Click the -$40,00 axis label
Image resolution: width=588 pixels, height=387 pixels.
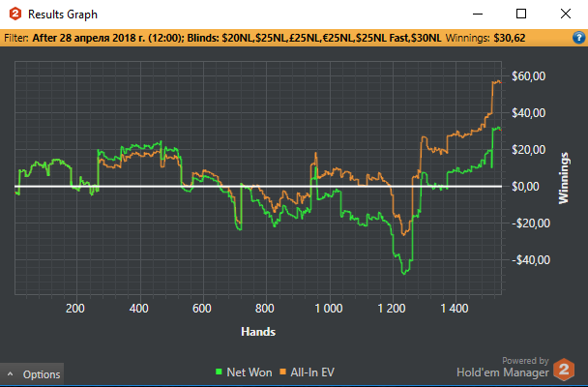[x=531, y=260]
